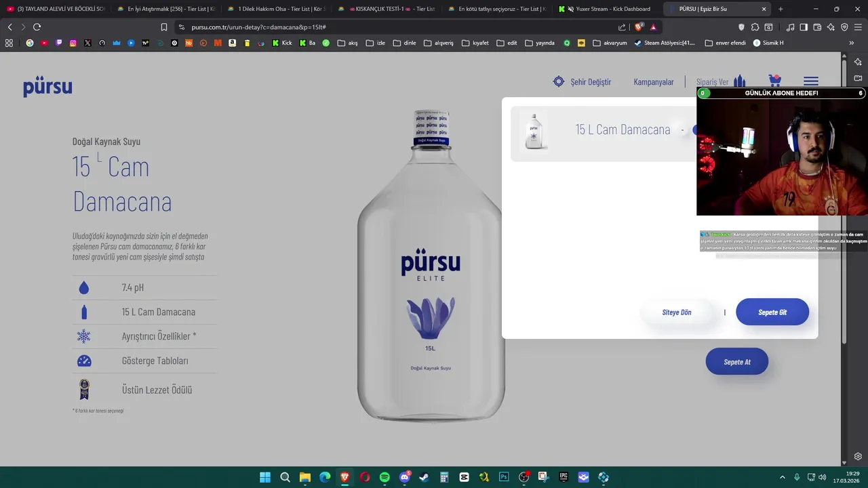Click the 7.4 pH droplet icon
Screen dimensions: 868x488
click(x=84, y=287)
